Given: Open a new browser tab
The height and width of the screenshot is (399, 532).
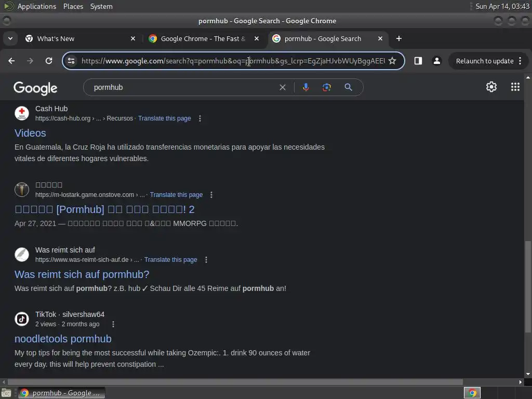Looking at the screenshot, I should [399, 38].
